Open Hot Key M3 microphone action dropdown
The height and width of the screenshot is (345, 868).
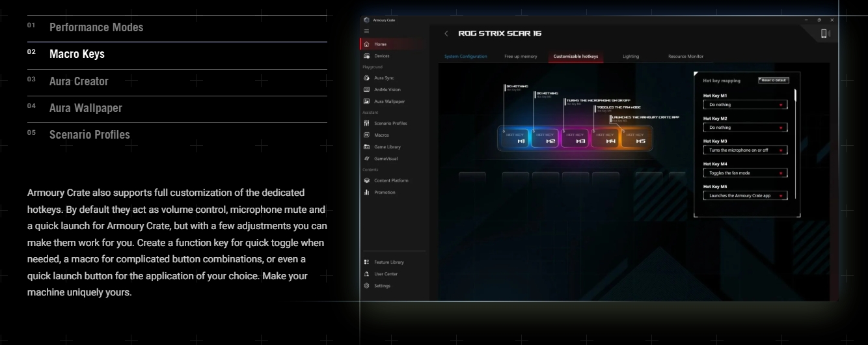(x=745, y=150)
